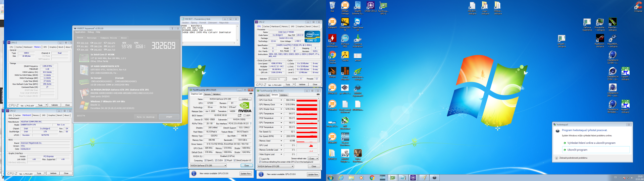This screenshot has width=644, height=181.
Task: Open Settings tab in HWBOT Aquamark
Action: coord(92,38)
